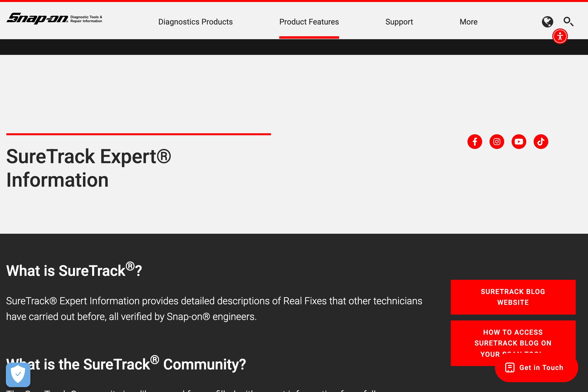This screenshot has height=392, width=588.
Task: Open How to Access SureTrack Blog button
Action: point(513,343)
